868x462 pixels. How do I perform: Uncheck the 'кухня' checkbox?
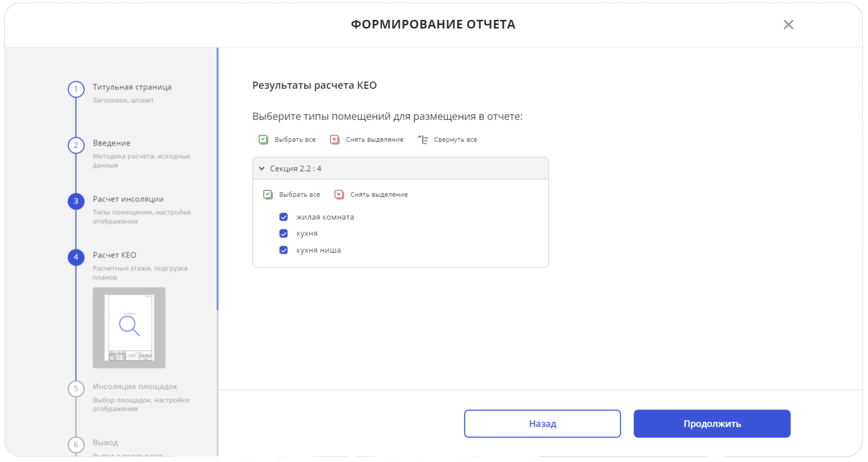[x=284, y=233]
